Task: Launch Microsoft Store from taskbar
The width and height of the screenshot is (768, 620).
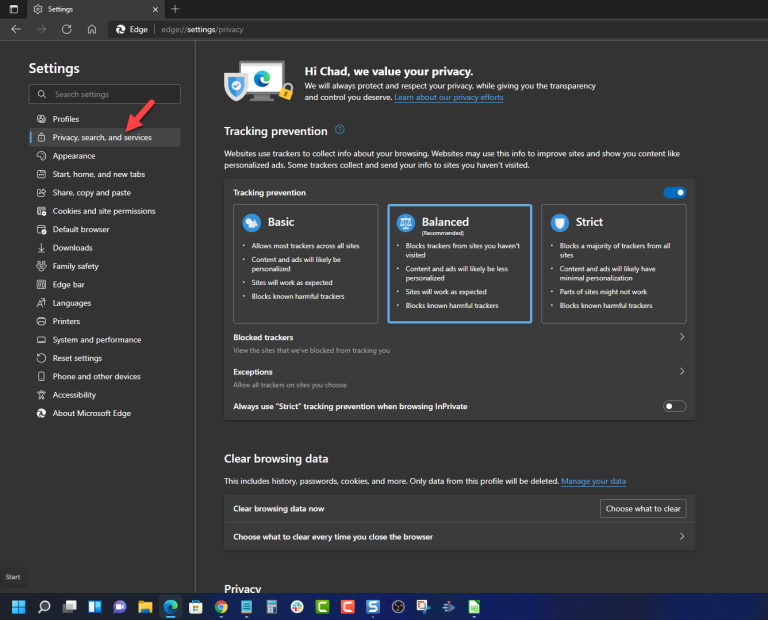Action: click(196, 607)
